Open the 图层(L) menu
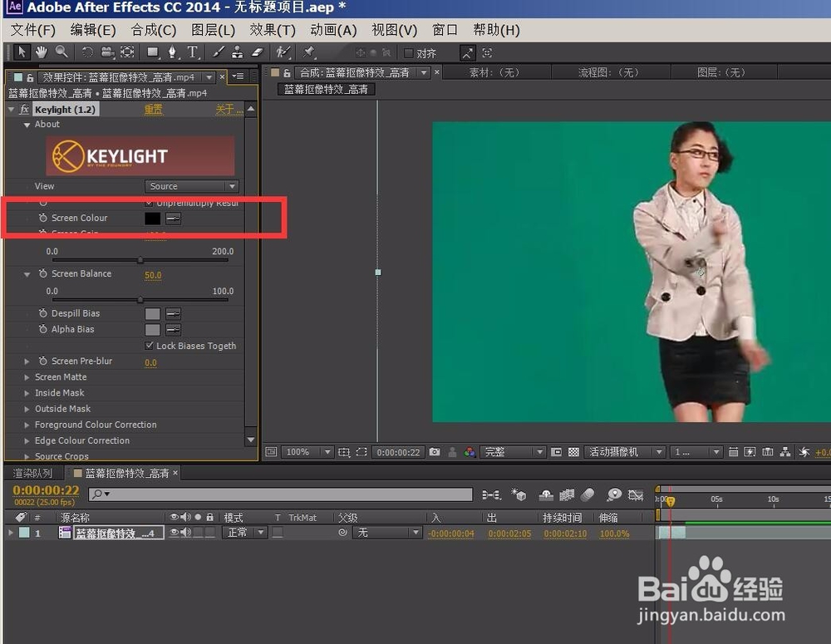The image size is (831, 644). (213, 30)
